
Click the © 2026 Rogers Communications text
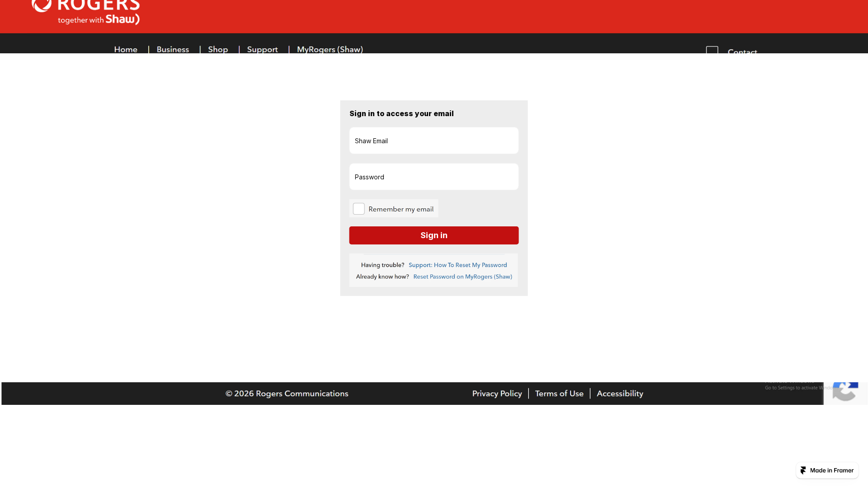point(287,394)
